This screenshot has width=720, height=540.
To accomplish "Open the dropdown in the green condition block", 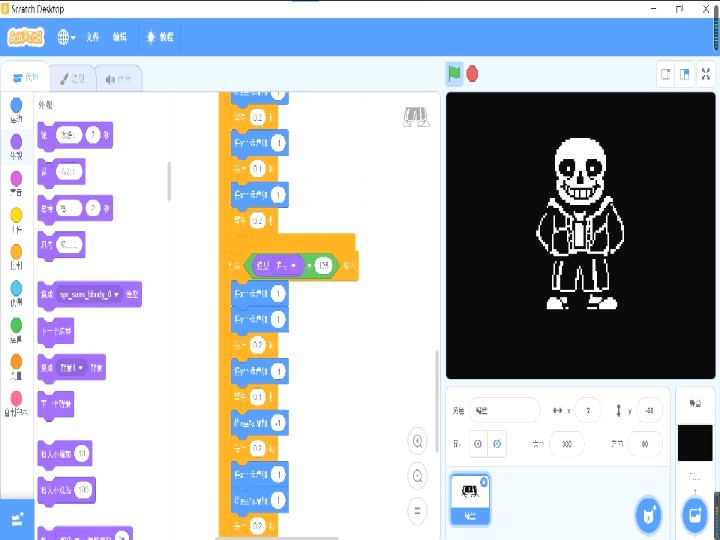I will (x=295, y=266).
